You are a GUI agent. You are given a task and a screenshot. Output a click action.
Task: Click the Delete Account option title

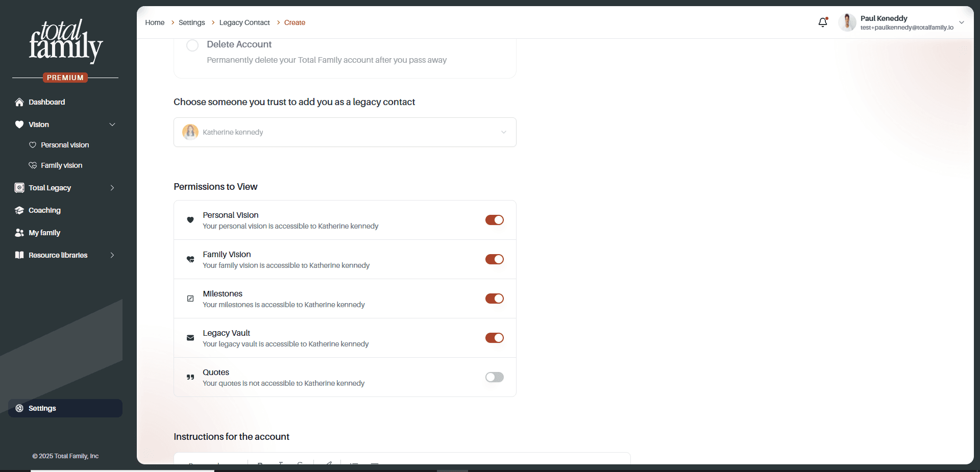pos(239,44)
